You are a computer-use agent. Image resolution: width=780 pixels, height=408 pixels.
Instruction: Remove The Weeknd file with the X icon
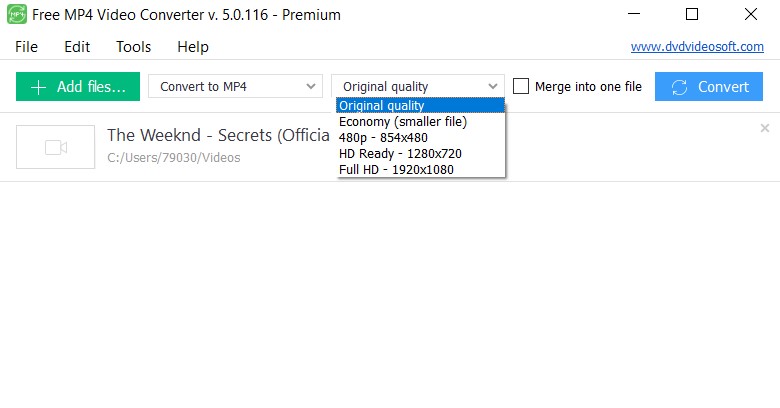point(765,128)
